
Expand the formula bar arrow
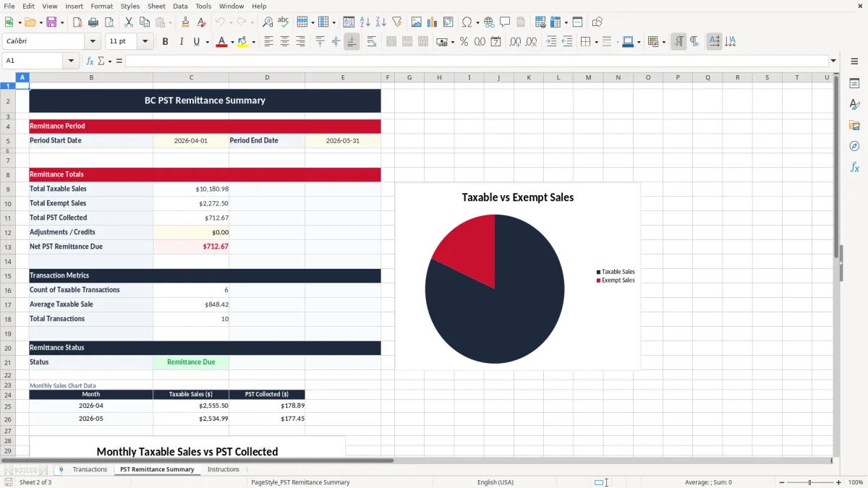(833, 61)
